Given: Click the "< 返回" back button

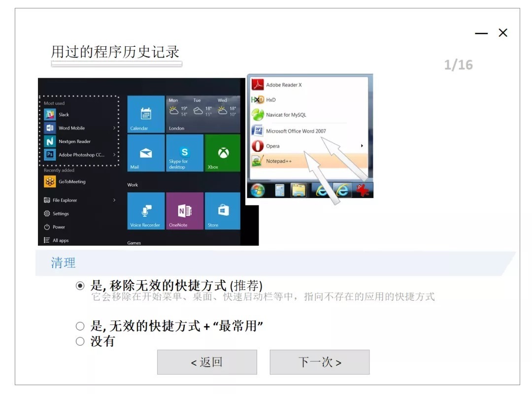Looking at the screenshot, I should click(x=207, y=362).
